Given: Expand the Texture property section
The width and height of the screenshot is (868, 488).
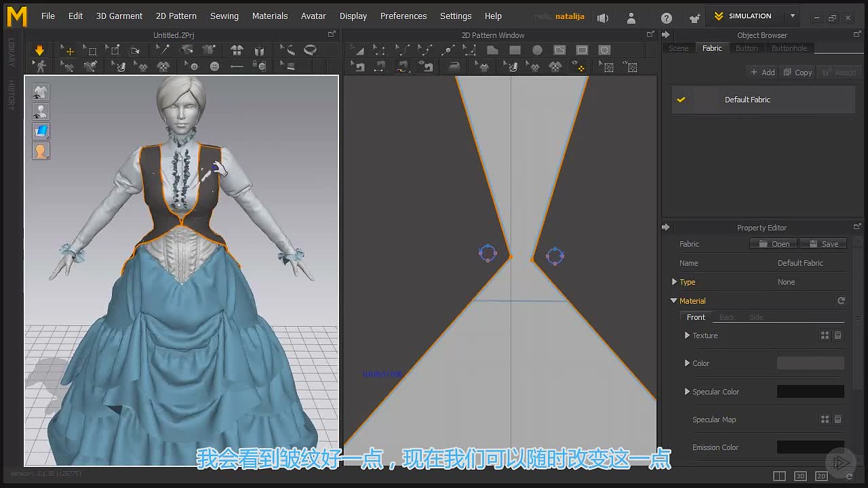Looking at the screenshot, I should pos(687,335).
